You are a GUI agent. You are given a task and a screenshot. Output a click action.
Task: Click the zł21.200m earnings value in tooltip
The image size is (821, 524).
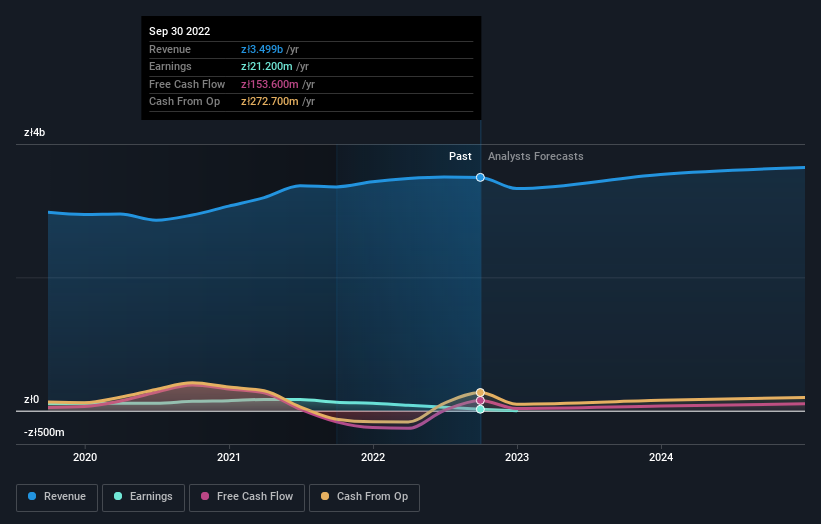(267, 66)
